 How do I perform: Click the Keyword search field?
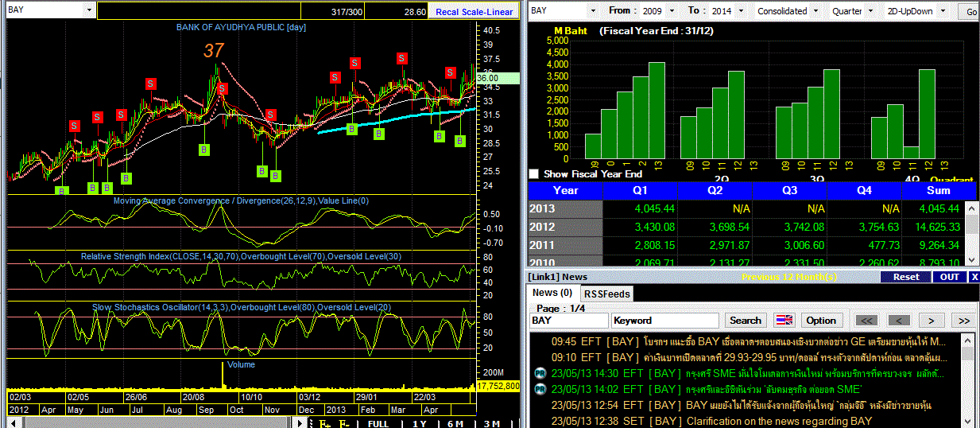tap(665, 321)
